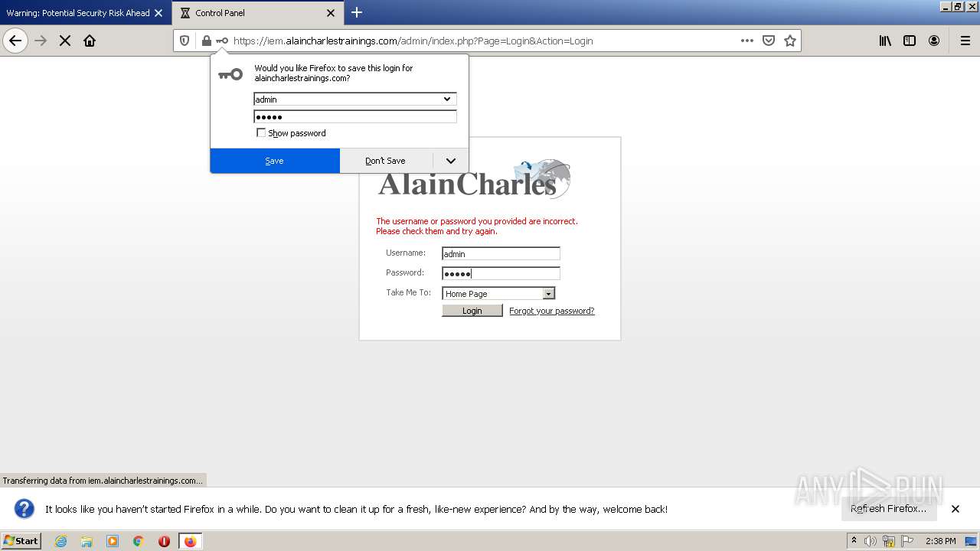Open Windows Explorer folder taskbar icon
Screen dimensions: 980x551
87,541
